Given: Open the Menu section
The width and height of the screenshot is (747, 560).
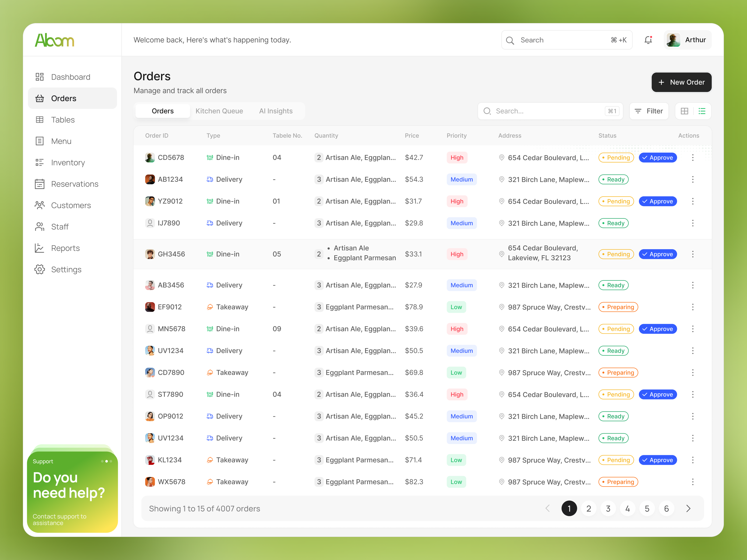Looking at the screenshot, I should click(61, 141).
